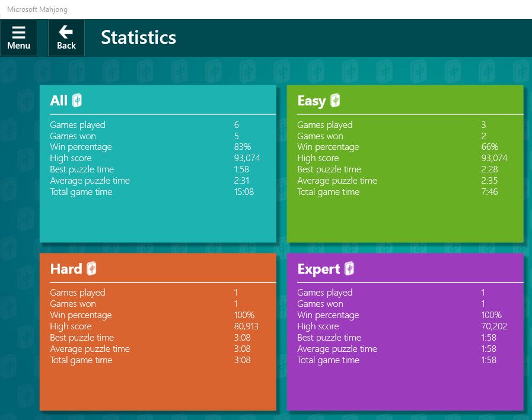The image size is (532, 420).
Task: Click the 83% win percentage value
Action: pos(243,147)
